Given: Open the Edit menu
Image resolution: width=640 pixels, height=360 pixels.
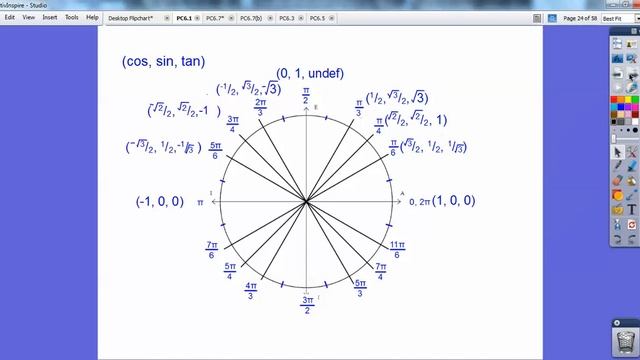Looking at the screenshot, I should (x=9, y=18).
